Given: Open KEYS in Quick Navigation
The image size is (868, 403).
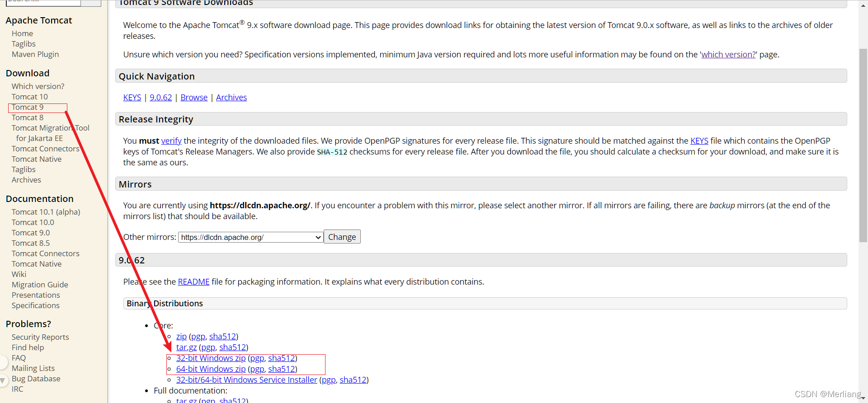Looking at the screenshot, I should point(132,98).
